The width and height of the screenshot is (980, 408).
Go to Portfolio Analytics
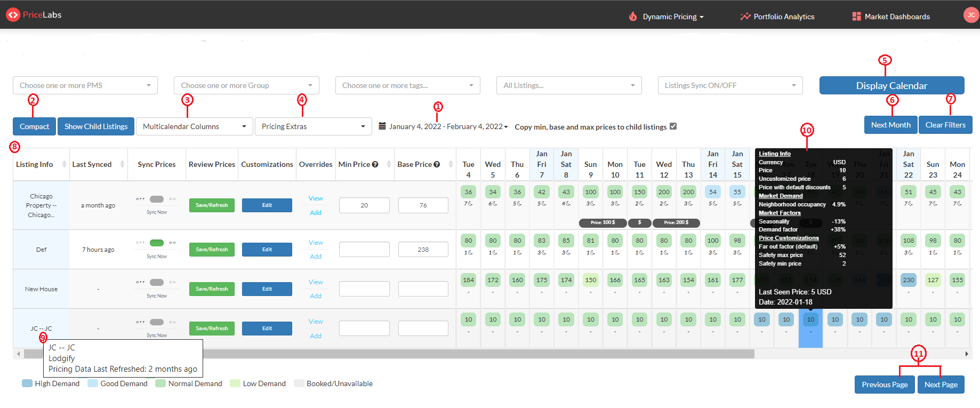pyautogui.click(x=777, y=17)
